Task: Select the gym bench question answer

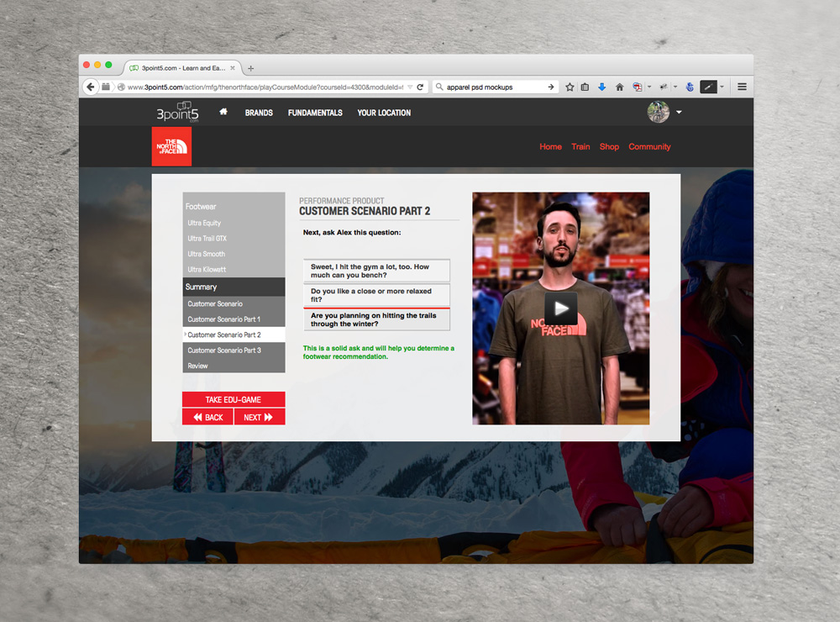Action: point(376,271)
